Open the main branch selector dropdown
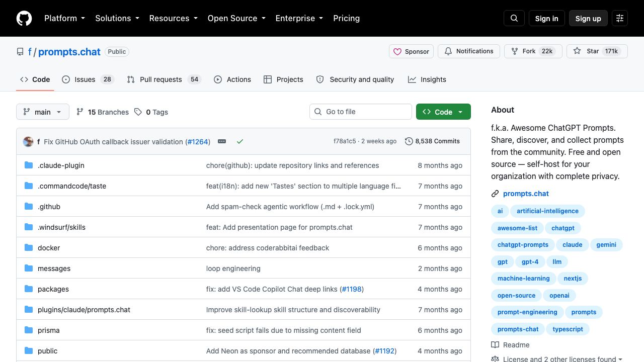The width and height of the screenshot is (644, 362). point(42,112)
